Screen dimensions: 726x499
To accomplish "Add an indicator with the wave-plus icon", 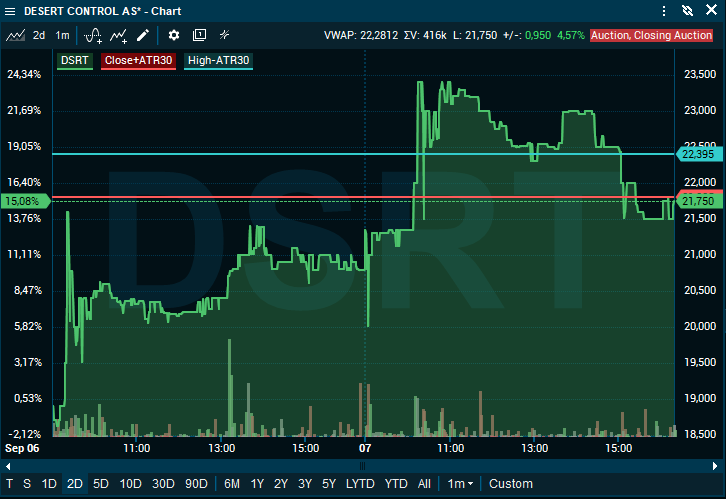I will pos(93,35).
